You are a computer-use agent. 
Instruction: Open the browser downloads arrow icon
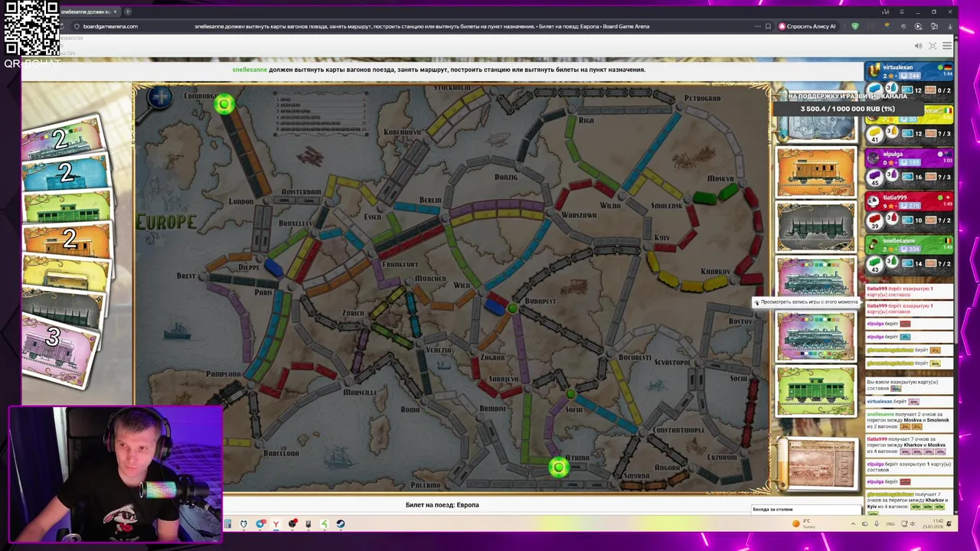pos(949,26)
